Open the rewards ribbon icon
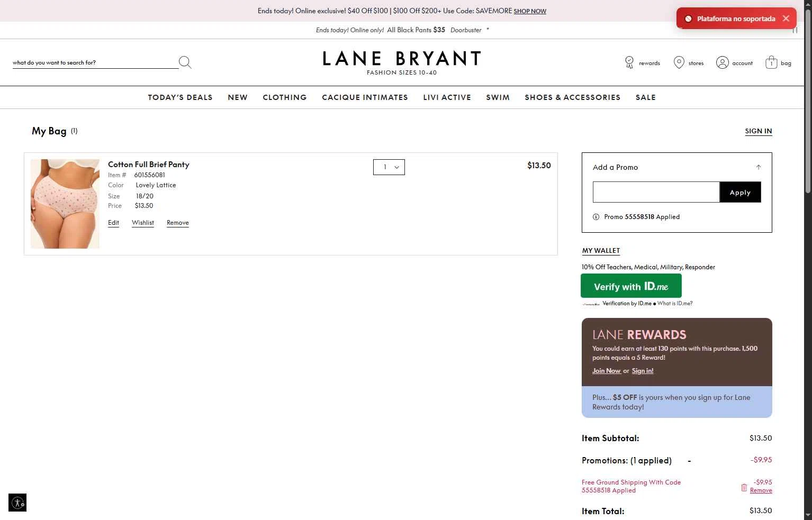This screenshot has height=520, width=812. click(x=629, y=62)
